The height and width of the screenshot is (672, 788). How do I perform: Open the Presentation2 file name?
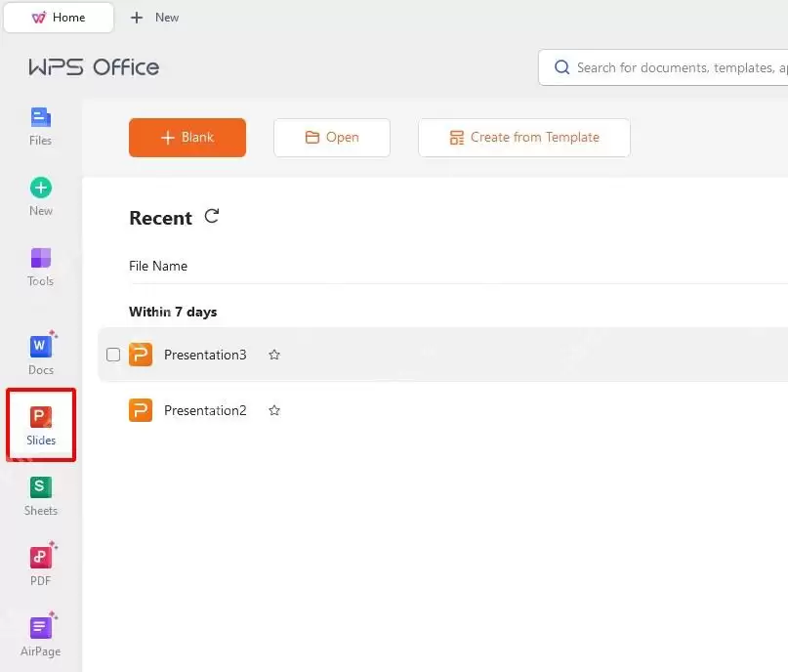[205, 410]
